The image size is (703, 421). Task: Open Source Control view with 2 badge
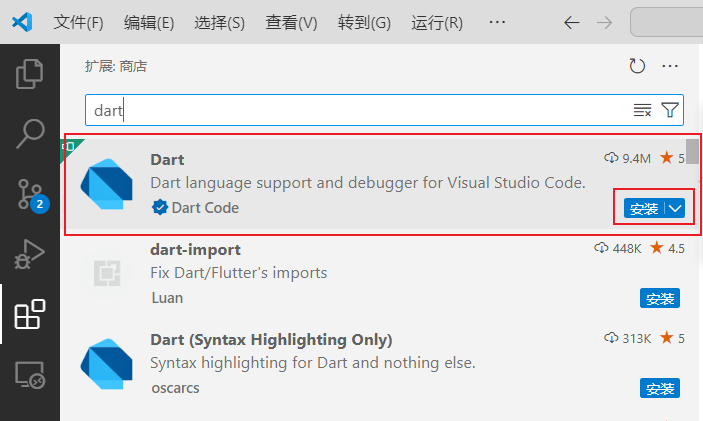click(33, 196)
